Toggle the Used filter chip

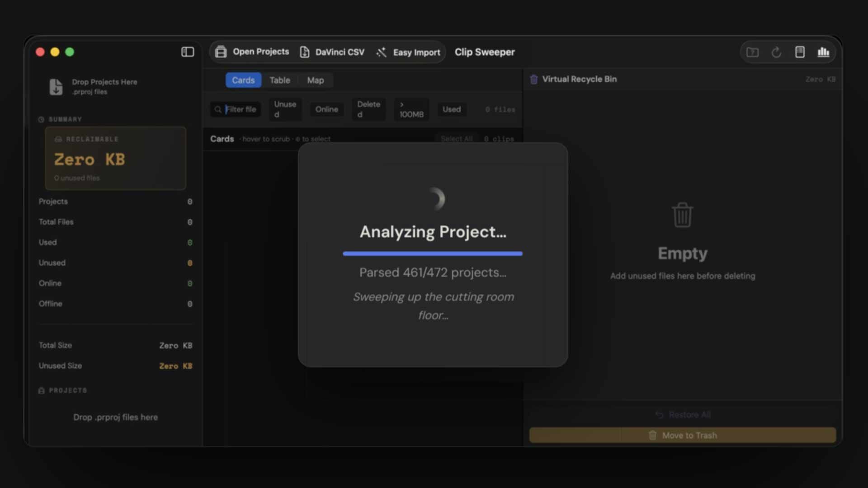pyautogui.click(x=452, y=109)
